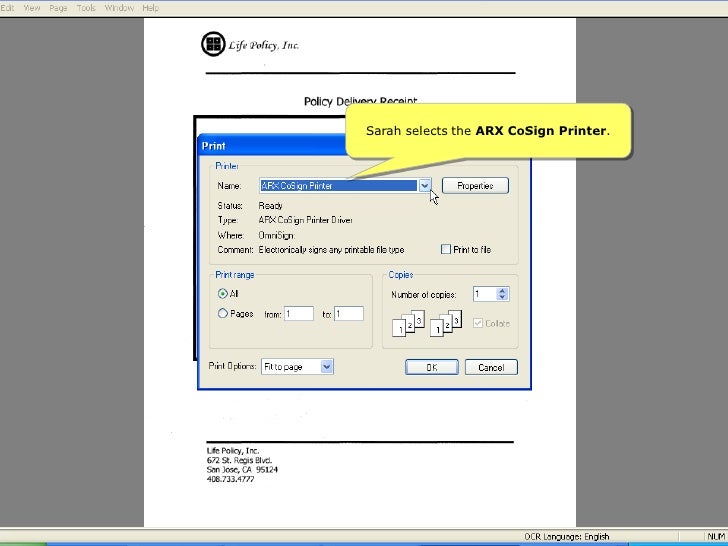Image resolution: width=728 pixels, height=546 pixels.
Task: Click the 'ARX CoSign Printer Driver' type text
Action: click(x=306, y=220)
